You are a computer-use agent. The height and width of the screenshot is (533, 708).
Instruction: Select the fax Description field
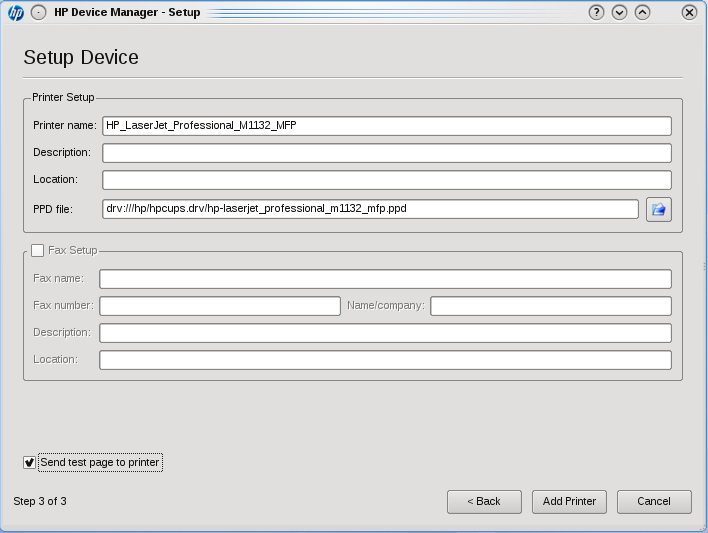tap(386, 333)
